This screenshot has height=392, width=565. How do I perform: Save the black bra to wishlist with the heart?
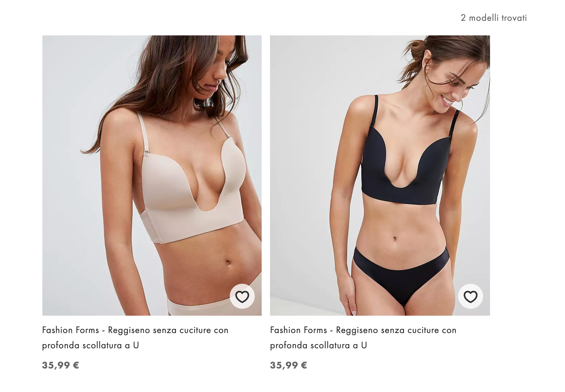[x=470, y=297]
